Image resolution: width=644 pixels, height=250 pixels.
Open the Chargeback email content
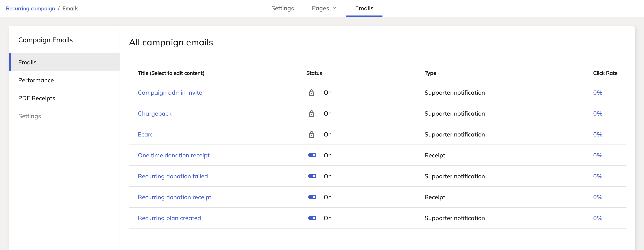pos(154,114)
